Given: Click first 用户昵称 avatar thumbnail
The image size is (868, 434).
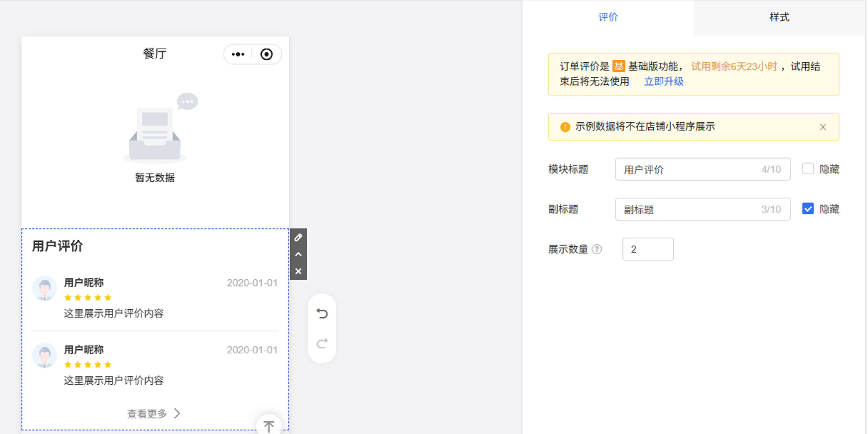Looking at the screenshot, I should 45,289.
